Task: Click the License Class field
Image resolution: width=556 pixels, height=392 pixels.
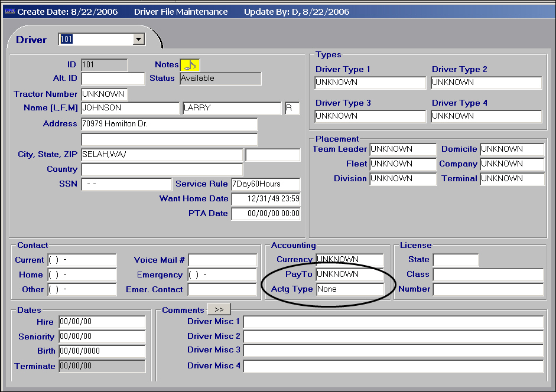Action: click(488, 275)
